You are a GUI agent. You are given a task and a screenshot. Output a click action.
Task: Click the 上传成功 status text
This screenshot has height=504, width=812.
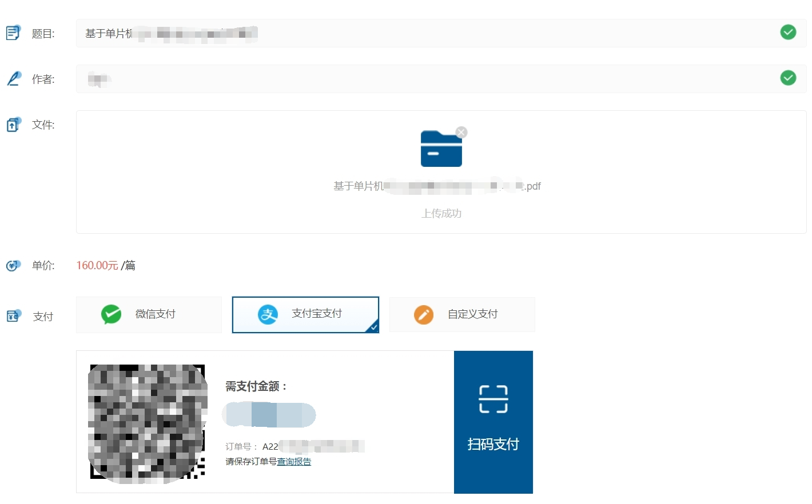[441, 213]
